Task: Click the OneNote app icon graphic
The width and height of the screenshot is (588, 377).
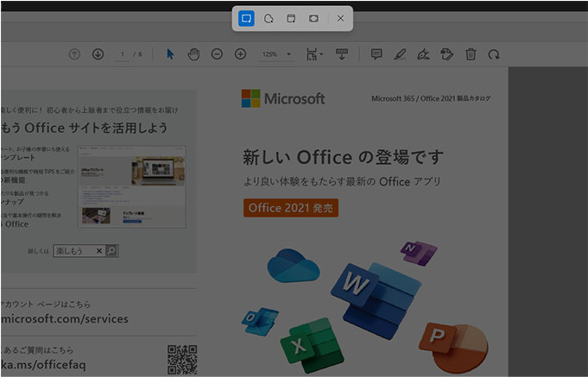Action: click(x=419, y=253)
